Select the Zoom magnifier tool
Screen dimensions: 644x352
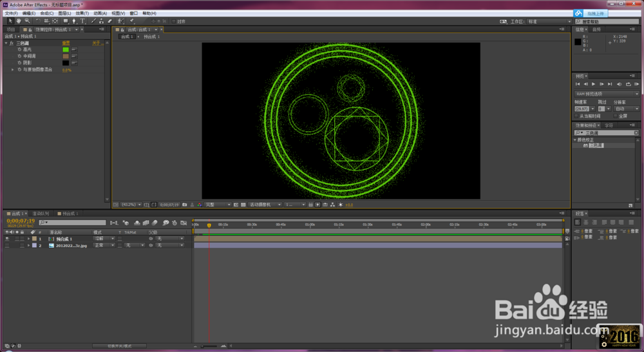tap(27, 21)
